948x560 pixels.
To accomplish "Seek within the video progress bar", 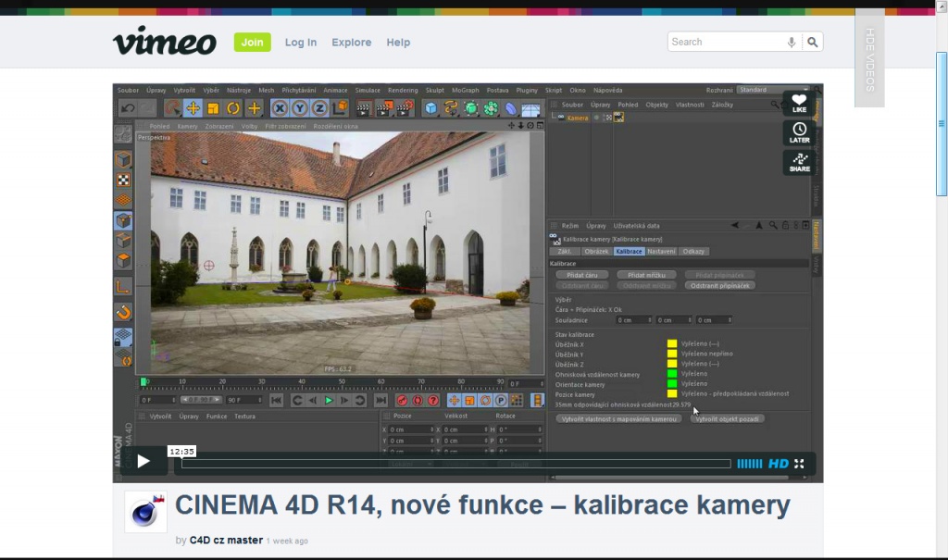I will click(x=455, y=464).
